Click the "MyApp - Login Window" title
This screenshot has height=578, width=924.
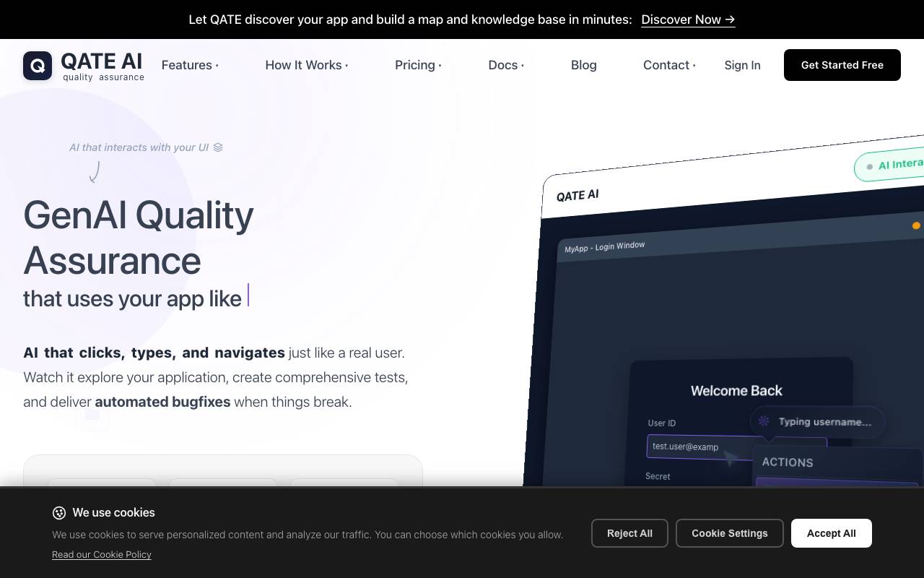(x=605, y=247)
